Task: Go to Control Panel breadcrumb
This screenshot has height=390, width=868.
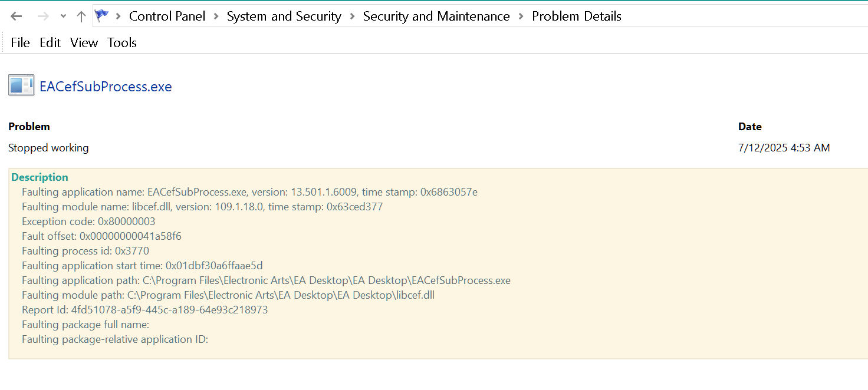Action: 167,16
